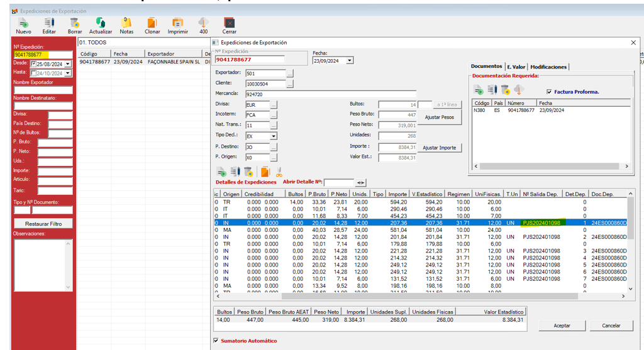Click the Abrir Detalle Nº input field
The width and height of the screenshot is (644, 350).
click(338, 182)
